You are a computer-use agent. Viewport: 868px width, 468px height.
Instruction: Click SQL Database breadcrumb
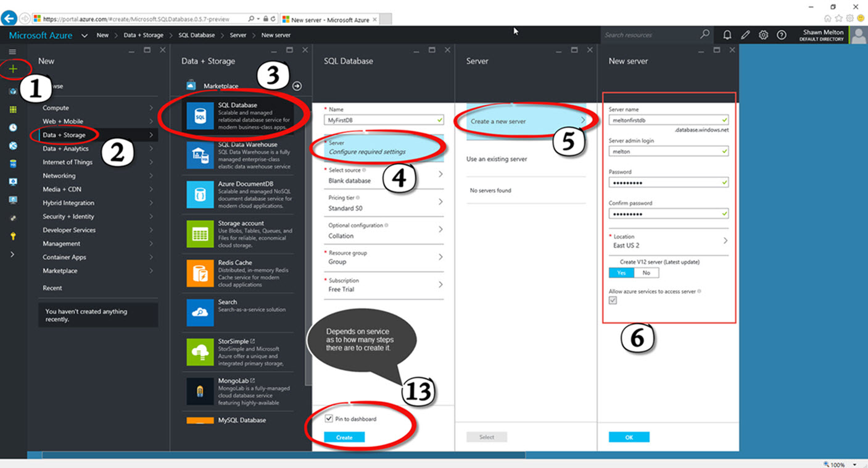click(x=196, y=35)
